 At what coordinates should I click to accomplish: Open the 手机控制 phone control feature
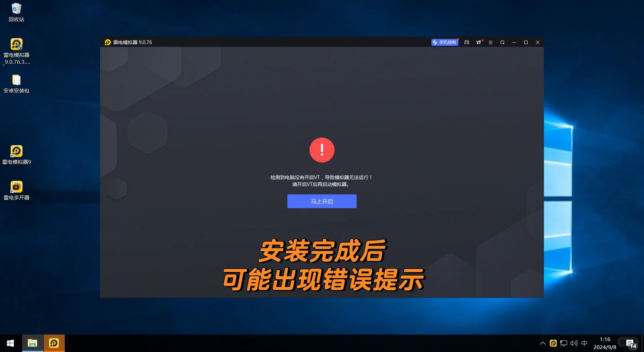coord(445,42)
